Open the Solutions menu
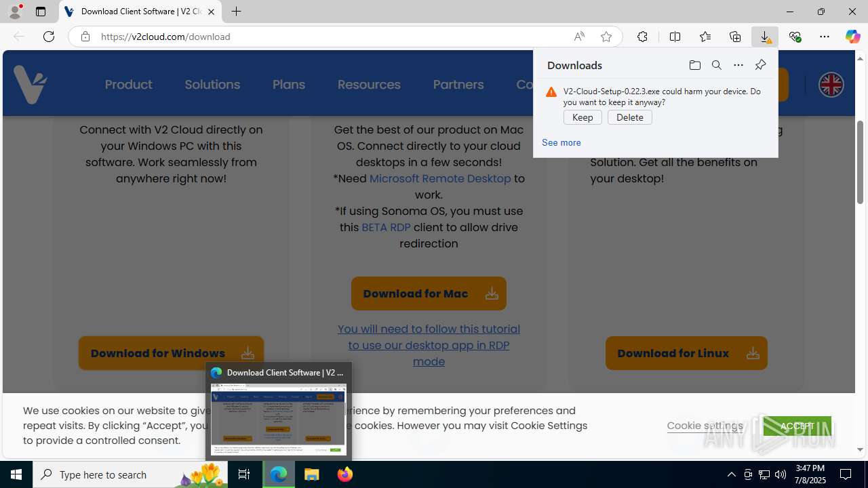The width and height of the screenshot is (868, 488). coord(212,85)
